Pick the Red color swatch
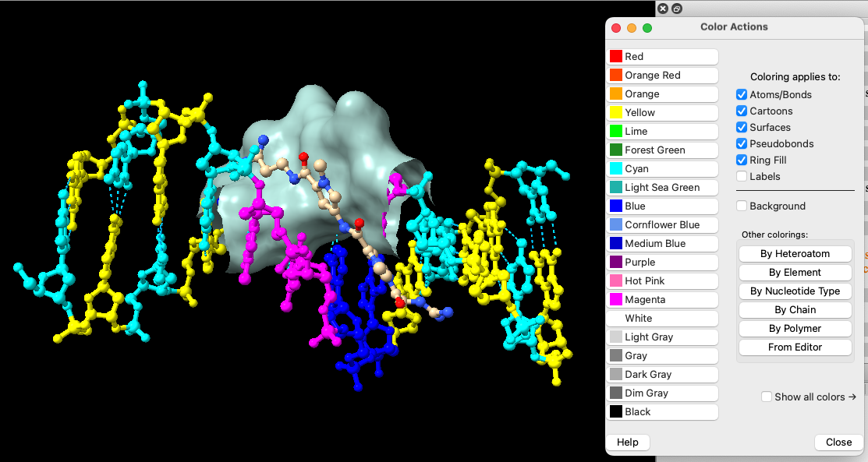 coord(663,57)
